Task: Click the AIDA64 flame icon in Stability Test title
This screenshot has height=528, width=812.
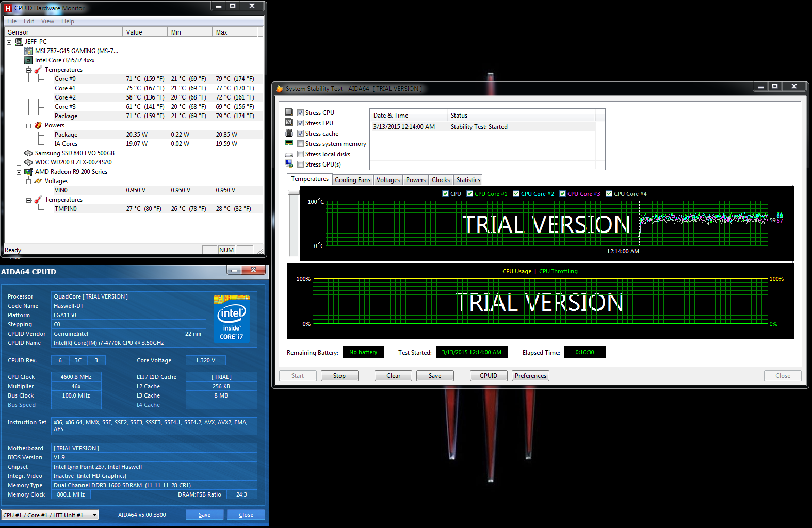Action: (x=280, y=89)
